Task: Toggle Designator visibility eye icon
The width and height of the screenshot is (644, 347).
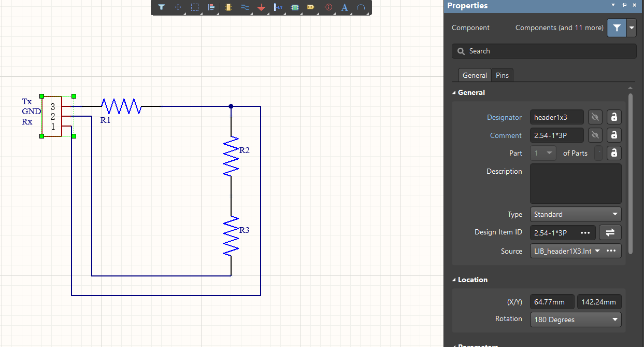Action: click(x=595, y=117)
